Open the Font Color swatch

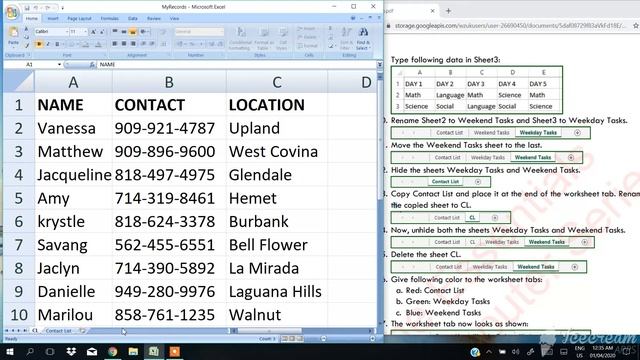coord(98,44)
